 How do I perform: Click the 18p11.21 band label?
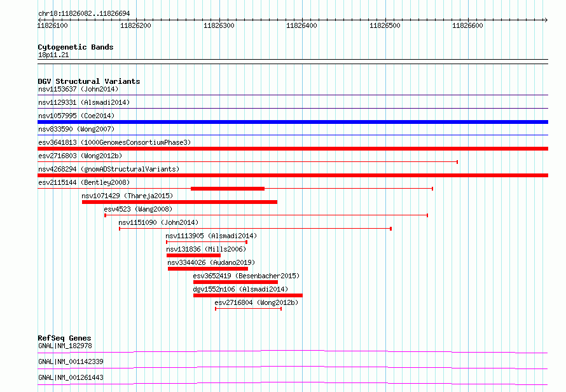pyautogui.click(x=53, y=55)
